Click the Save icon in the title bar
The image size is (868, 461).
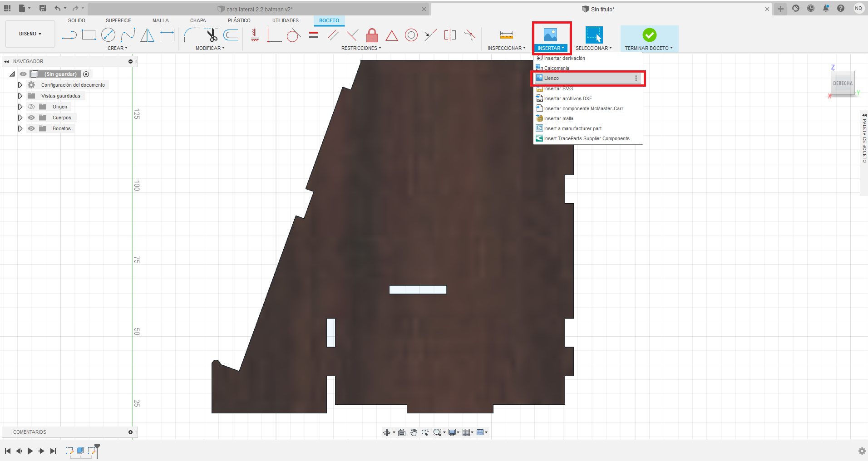point(43,8)
